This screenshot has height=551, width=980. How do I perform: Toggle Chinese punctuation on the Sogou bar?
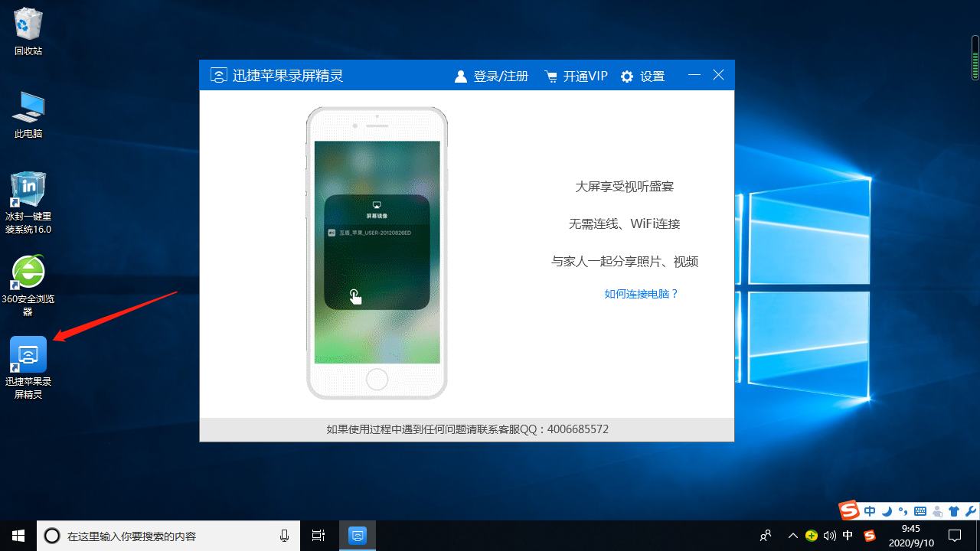903,511
